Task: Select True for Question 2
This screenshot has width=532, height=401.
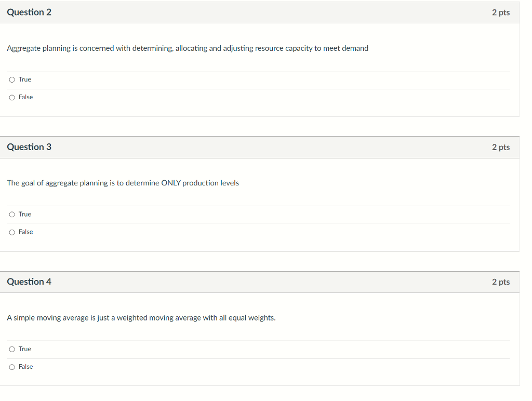Action: point(11,79)
